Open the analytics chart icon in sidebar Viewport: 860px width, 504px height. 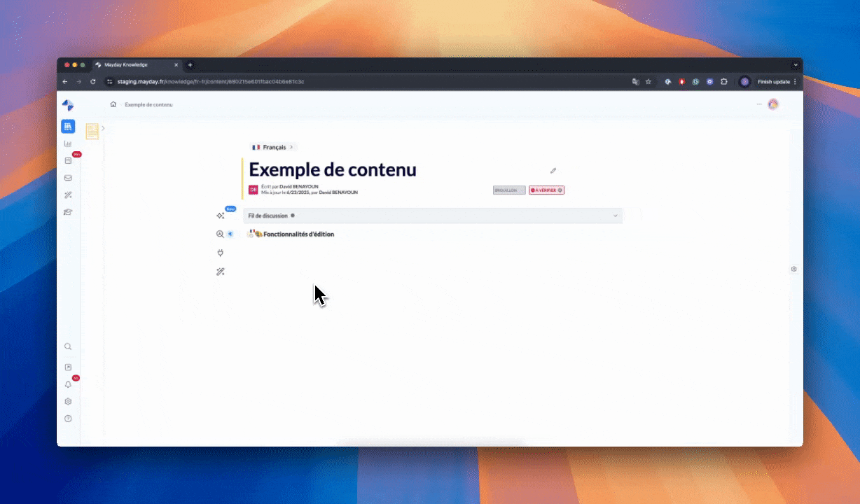pos(68,143)
